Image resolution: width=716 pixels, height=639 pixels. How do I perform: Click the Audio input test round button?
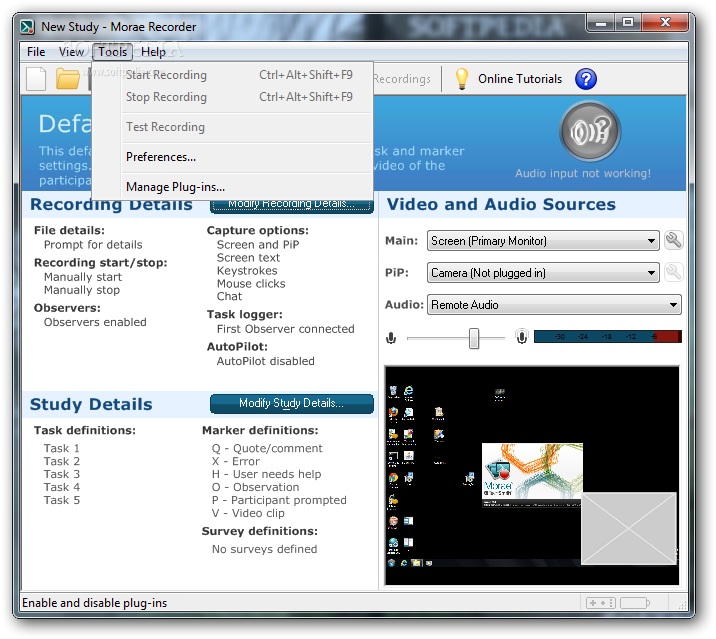(590, 132)
